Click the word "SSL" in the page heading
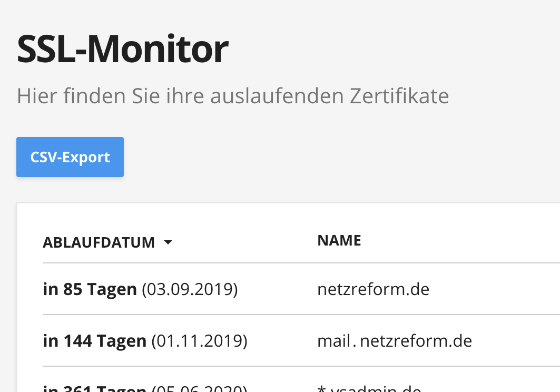 click(x=46, y=50)
